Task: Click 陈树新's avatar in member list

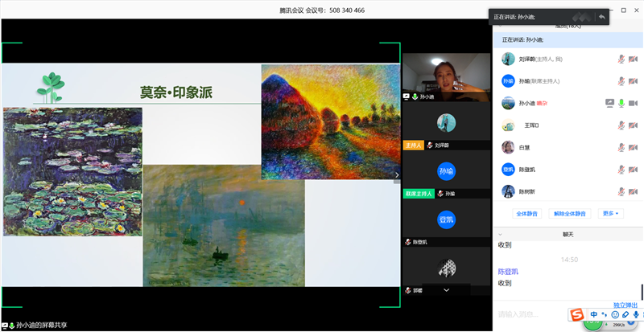Action: 508,191
